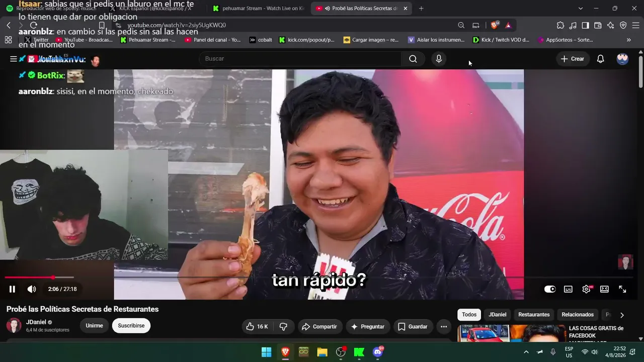This screenshot has height=362, width=644.
Task: Click the address bar URL
Action: point(177,25)
